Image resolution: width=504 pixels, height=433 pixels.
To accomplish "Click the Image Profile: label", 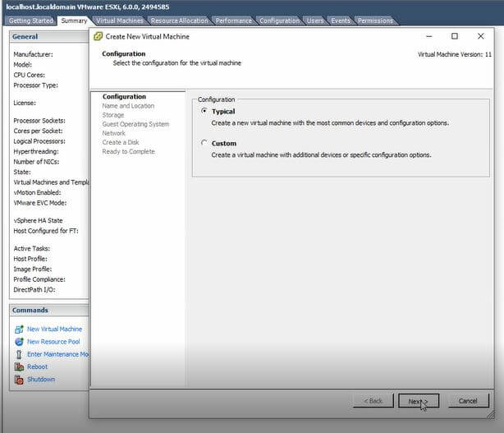I will (33, 269).
